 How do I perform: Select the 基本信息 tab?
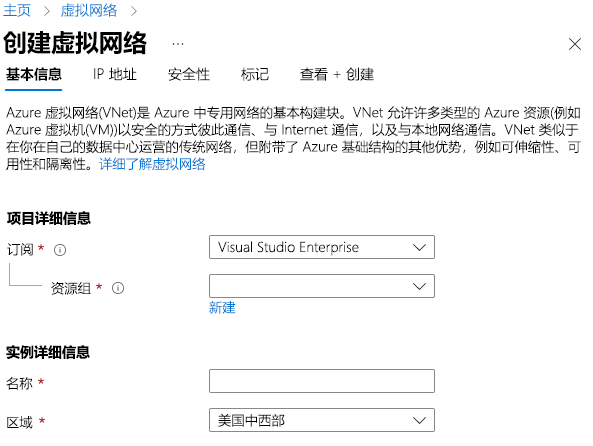[34, 74]
